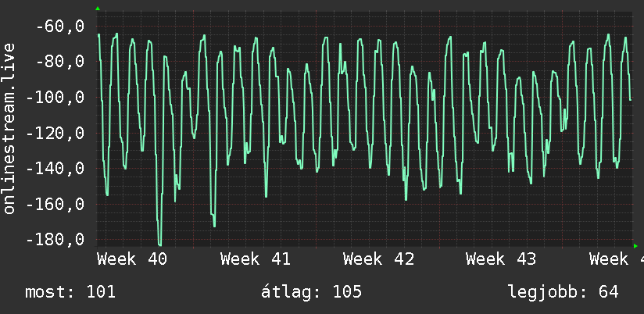Image resolution: width=644 pixels, height=314 pixels.
Task: Click the '-180,0' y-axis label
Action: click(x=55, y=240)
